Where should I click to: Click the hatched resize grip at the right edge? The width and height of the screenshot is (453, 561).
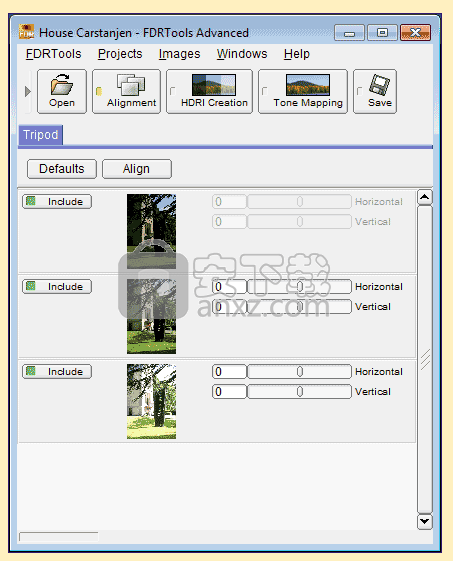(x=426, y=359)
